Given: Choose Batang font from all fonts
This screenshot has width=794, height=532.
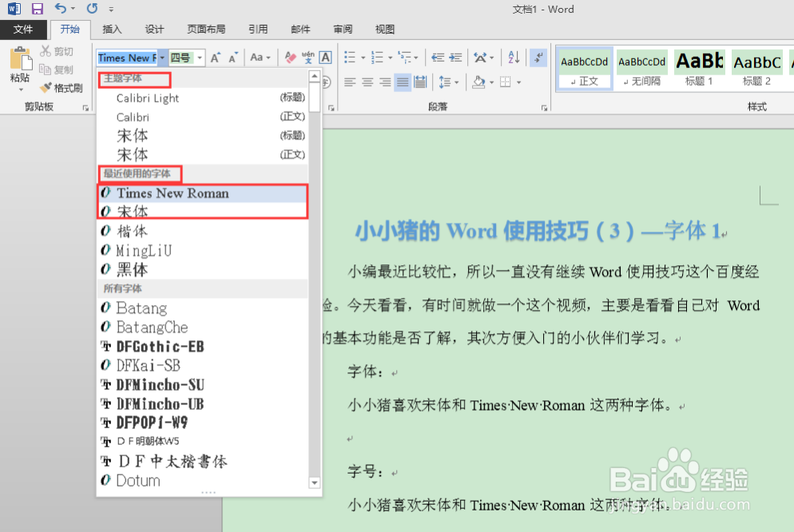Looking at the screenshot, I should 202,308.
